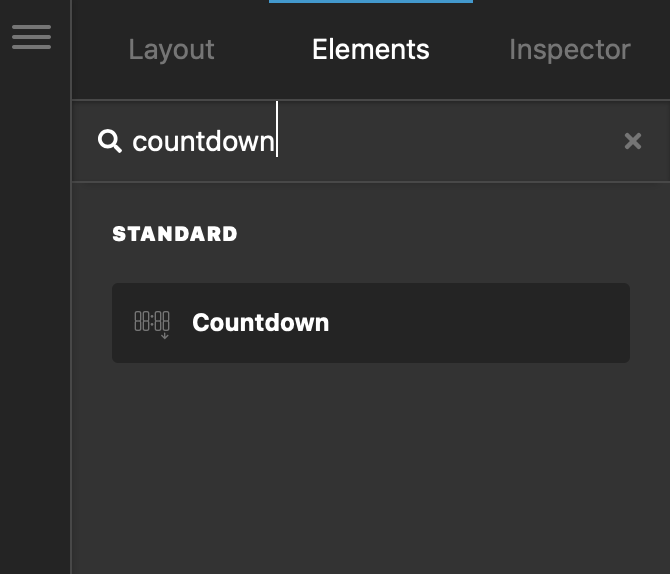The height and width of the screenshot is (574, 670).
Task: Select the Countdown element from results
Action: coord(371,323)
